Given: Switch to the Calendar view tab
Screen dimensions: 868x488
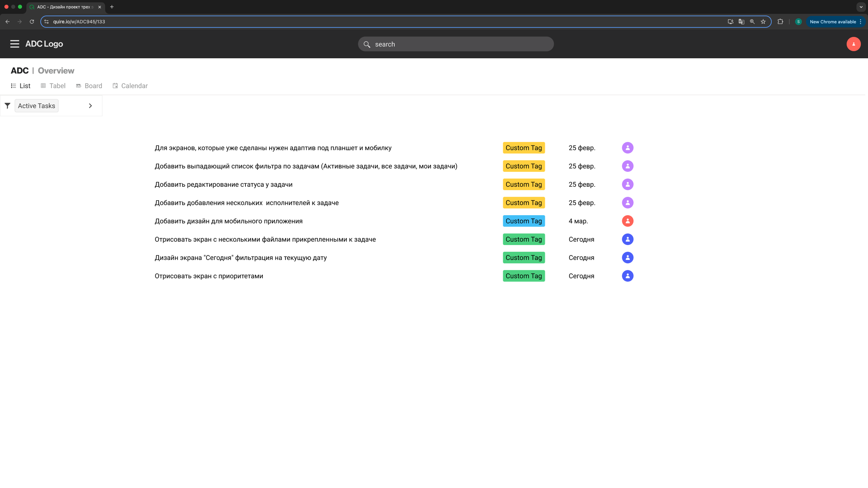Looking at the screenshot, I should 130,86.
